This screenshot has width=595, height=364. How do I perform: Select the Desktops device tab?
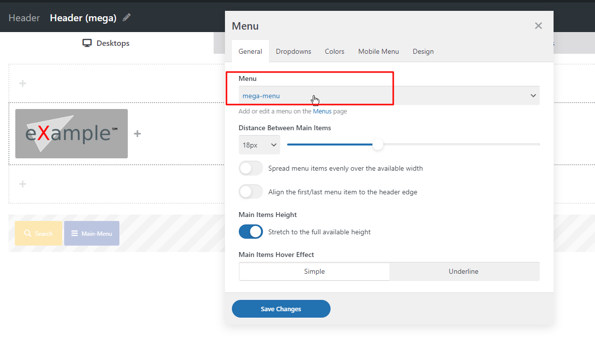pyautogui.click(x=107, y=43)
